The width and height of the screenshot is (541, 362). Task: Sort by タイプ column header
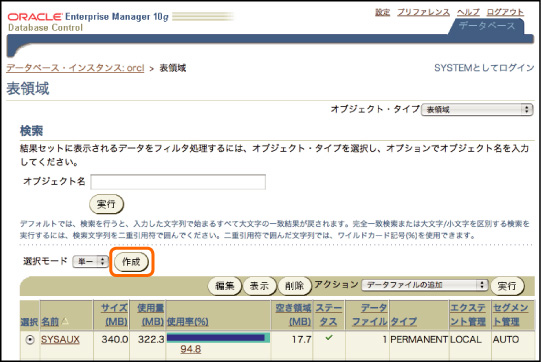coord(403,322)
